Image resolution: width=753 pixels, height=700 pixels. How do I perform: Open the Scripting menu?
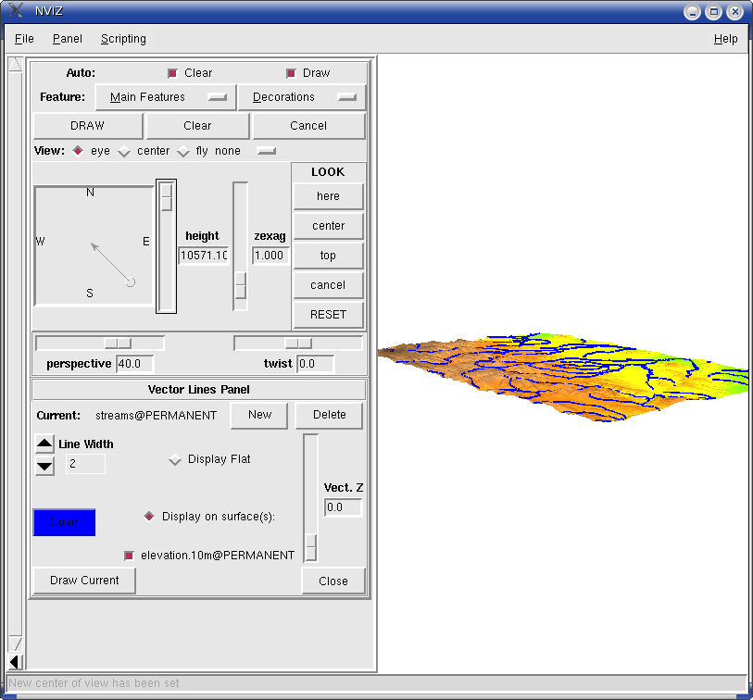tap(123, 39)
